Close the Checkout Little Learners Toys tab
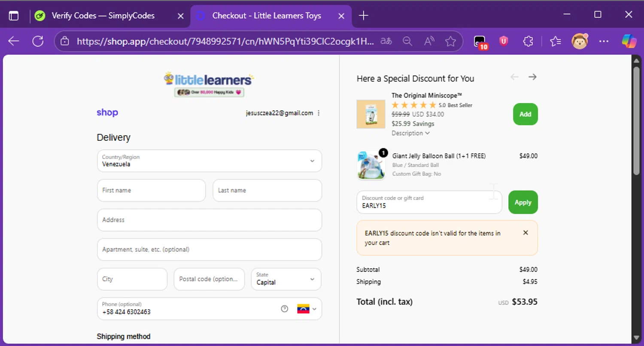 pos(341,16)
